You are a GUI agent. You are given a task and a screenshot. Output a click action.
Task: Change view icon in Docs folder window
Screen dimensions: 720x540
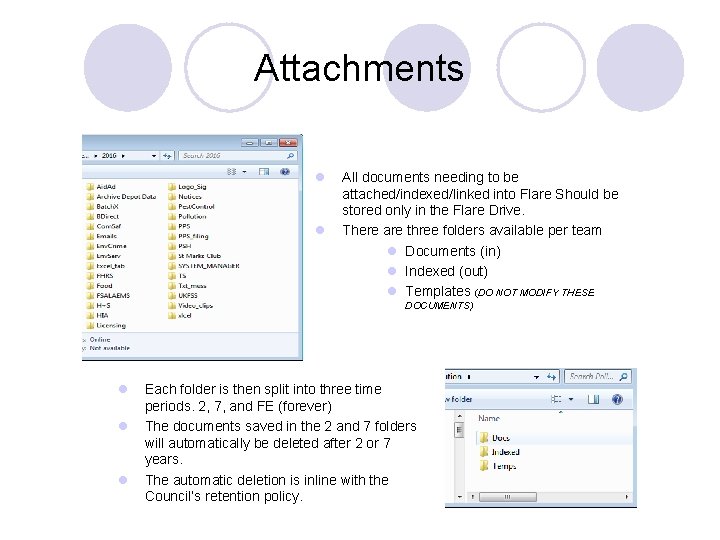coord(556,399)
